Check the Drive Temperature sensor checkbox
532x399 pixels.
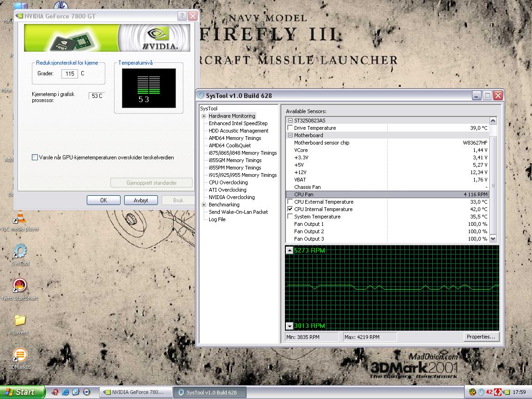click(x=290, y=127)
